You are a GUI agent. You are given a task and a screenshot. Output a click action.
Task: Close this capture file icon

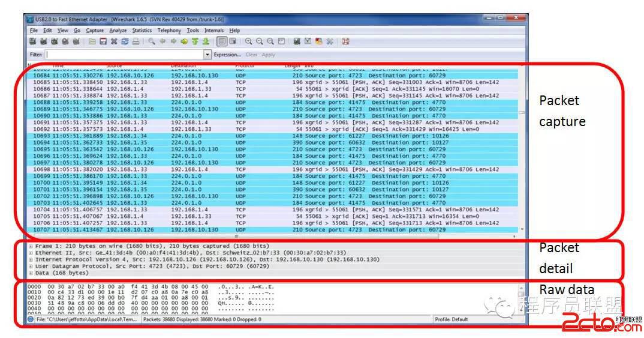click(114, 41)
